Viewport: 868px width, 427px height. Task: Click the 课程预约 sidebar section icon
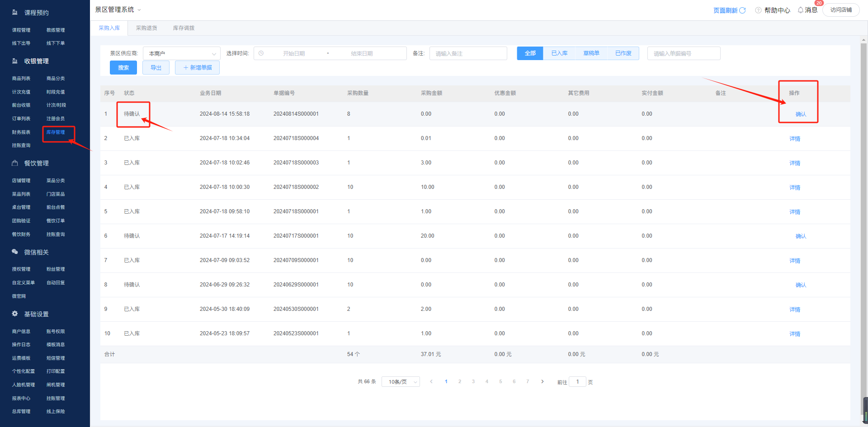point(15,12)
